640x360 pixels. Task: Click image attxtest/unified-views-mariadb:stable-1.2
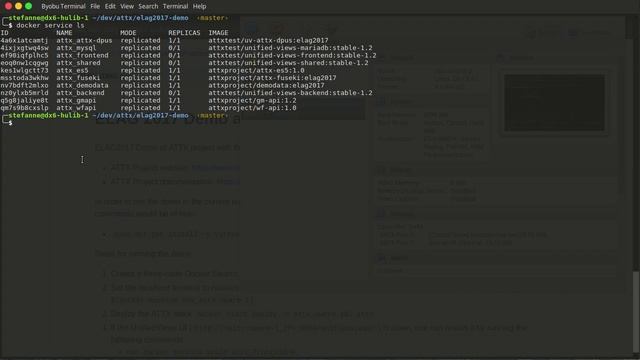[290, 48]
